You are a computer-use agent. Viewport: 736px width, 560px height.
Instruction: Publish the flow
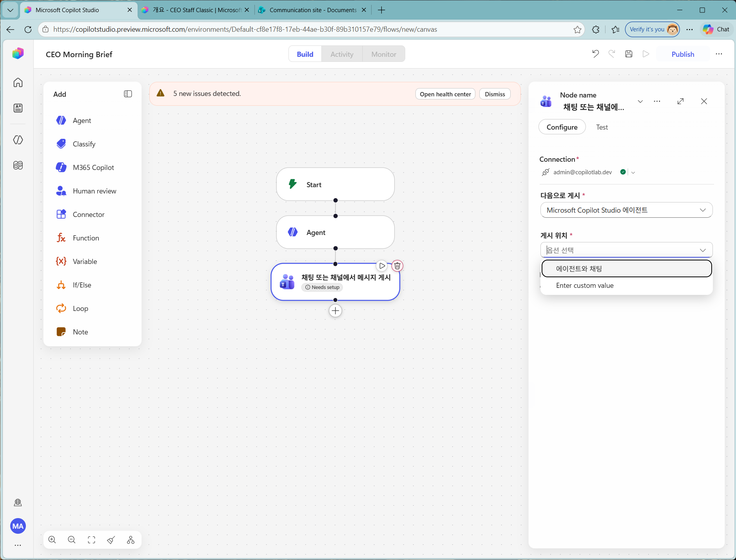click(683, 54)
